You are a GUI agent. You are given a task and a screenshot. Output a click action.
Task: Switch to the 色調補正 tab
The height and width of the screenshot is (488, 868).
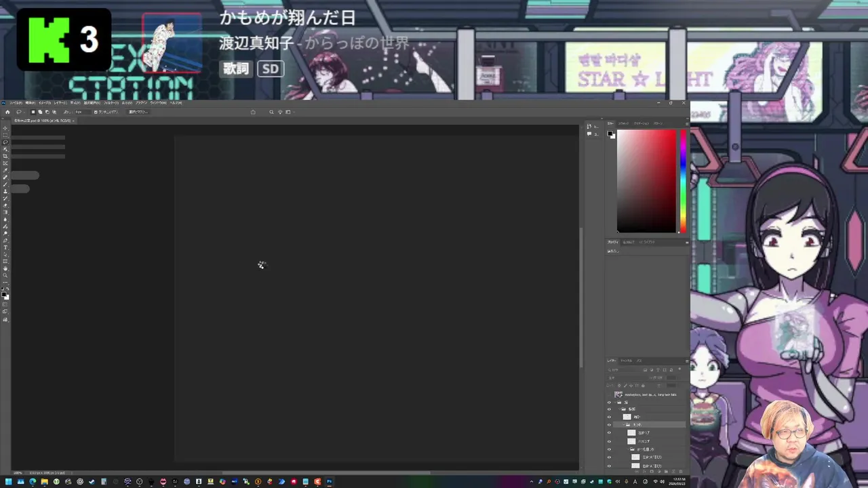click(x=629, y=242)
